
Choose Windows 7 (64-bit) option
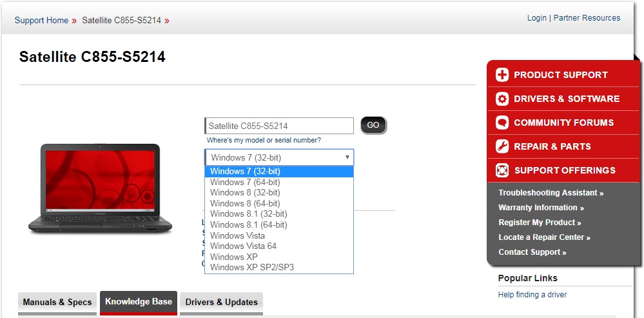[279, 182]
